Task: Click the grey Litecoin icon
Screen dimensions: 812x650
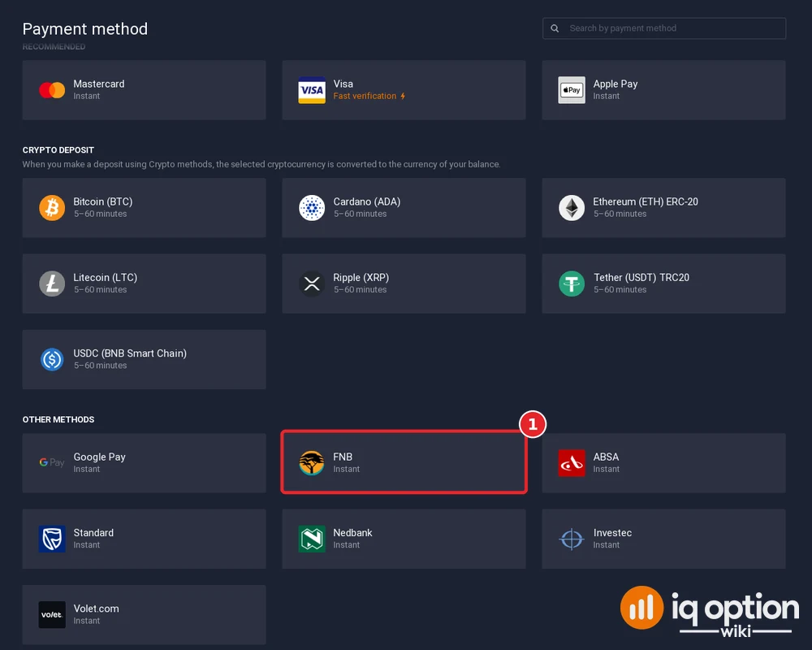Action: coord(52,284)
